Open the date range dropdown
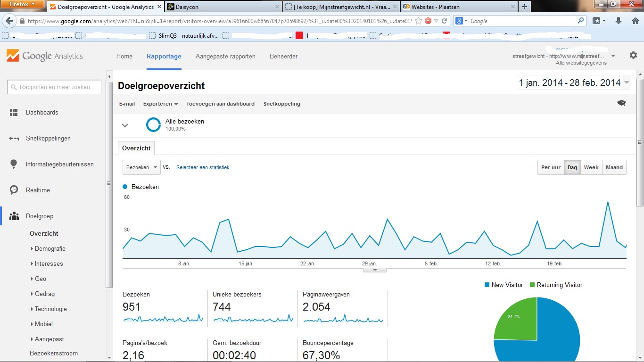This screenshot has height=362, width=644. 574,82
